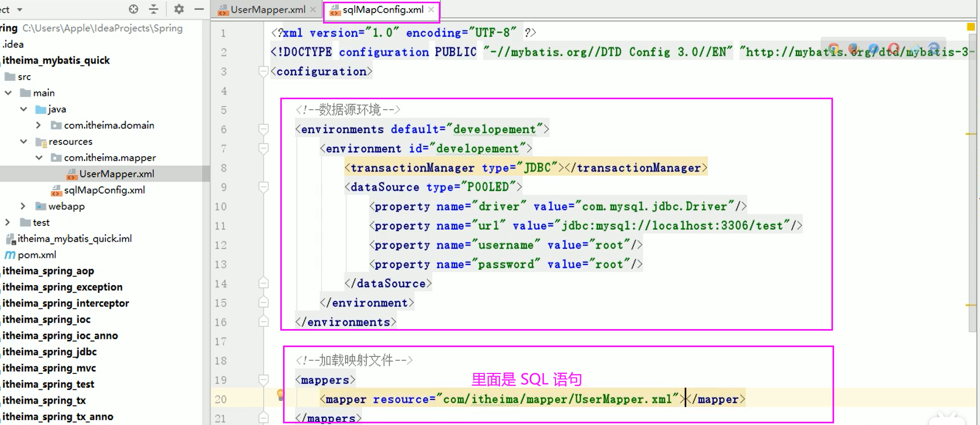Fold the environments block at line 6
Image resolution: width=980 pixels, height=425 pixels.
click(x=263, y=129)
